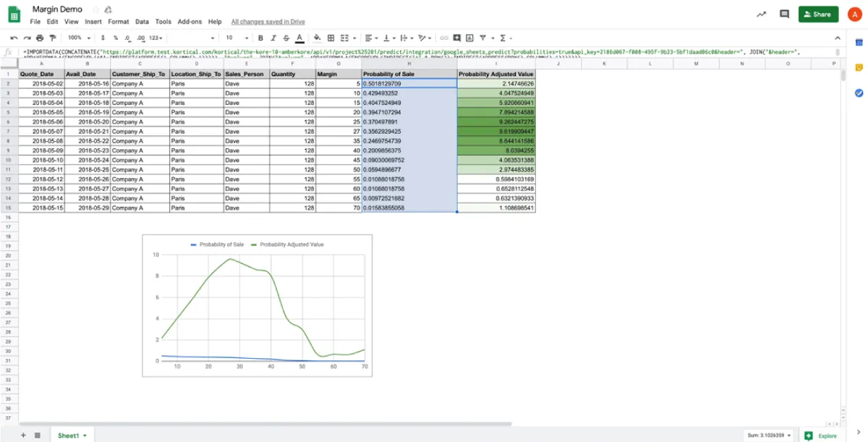
Task: Toggle the filter on the toolbar
Action: point(482,38)
